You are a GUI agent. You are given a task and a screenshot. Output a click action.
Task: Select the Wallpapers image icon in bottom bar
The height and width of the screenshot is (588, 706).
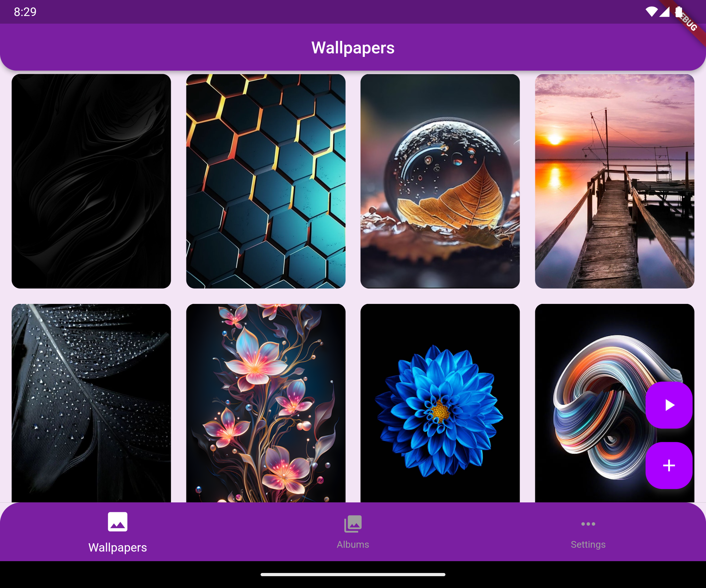pyautogui.click(x=117, y=522)
